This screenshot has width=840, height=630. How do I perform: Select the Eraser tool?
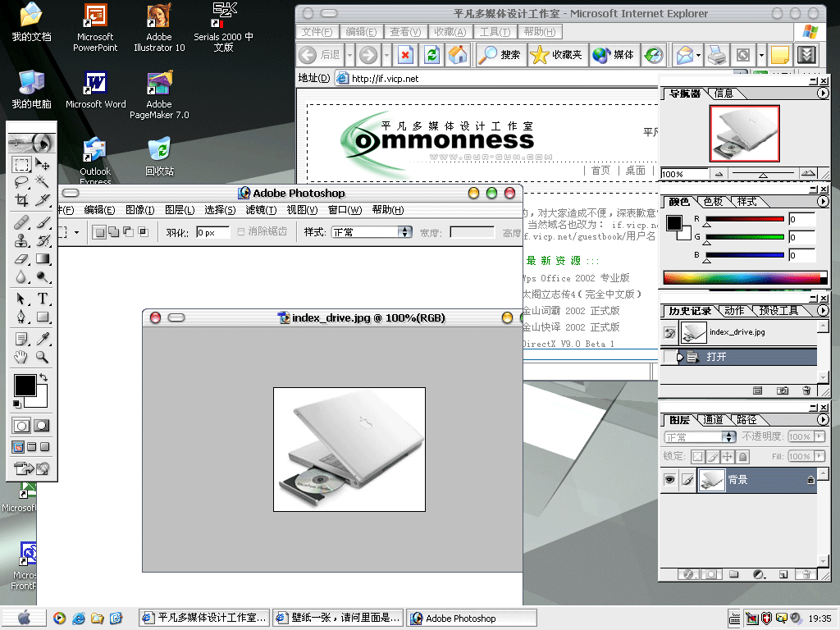click(21, 258)
